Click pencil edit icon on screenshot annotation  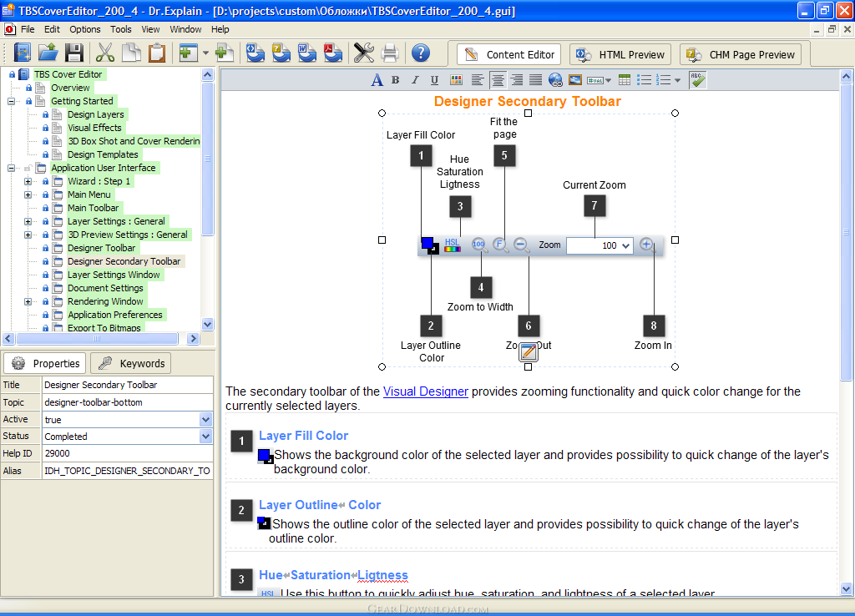[x=529, y=351]
